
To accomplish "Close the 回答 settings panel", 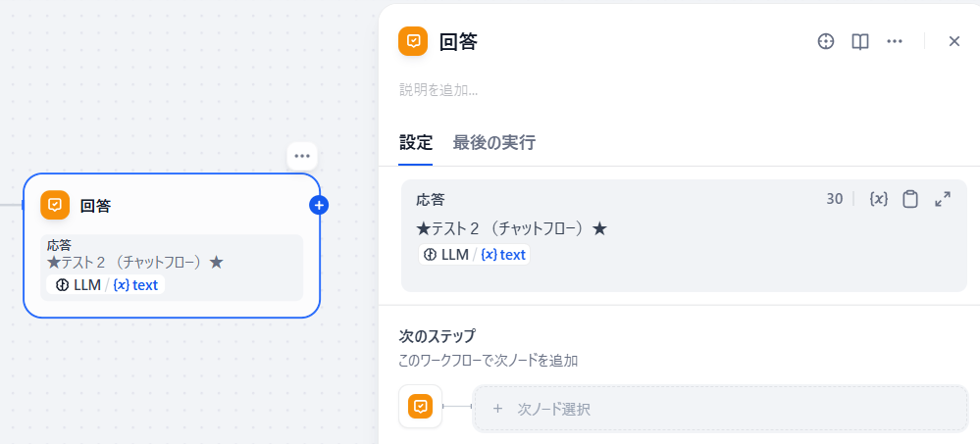I will (x=954, y=42).
